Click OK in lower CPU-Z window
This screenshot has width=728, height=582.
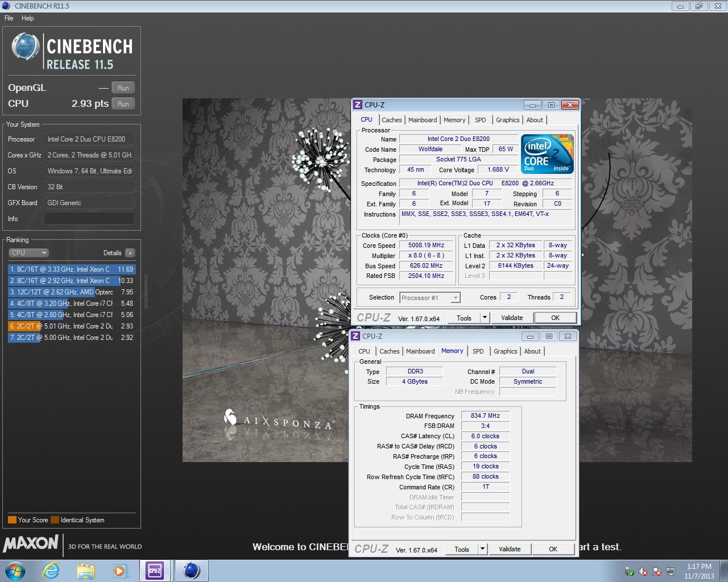(553, 549)
